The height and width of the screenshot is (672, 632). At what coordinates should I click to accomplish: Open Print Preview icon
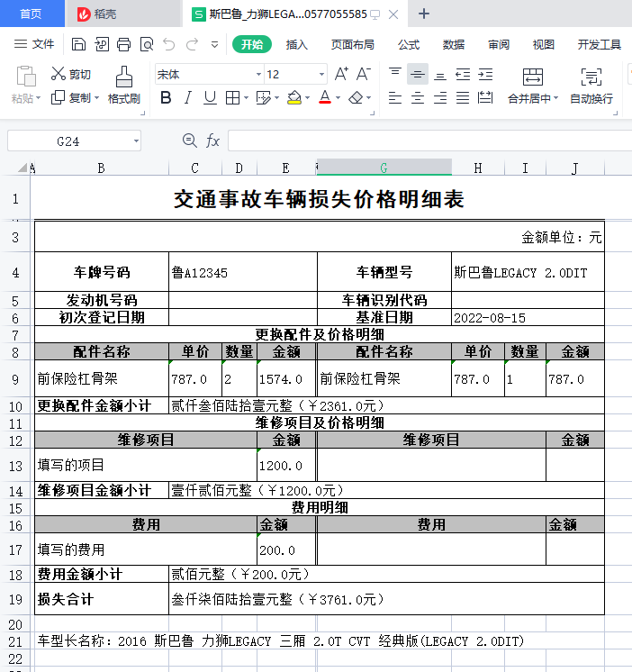coord(147,44)
